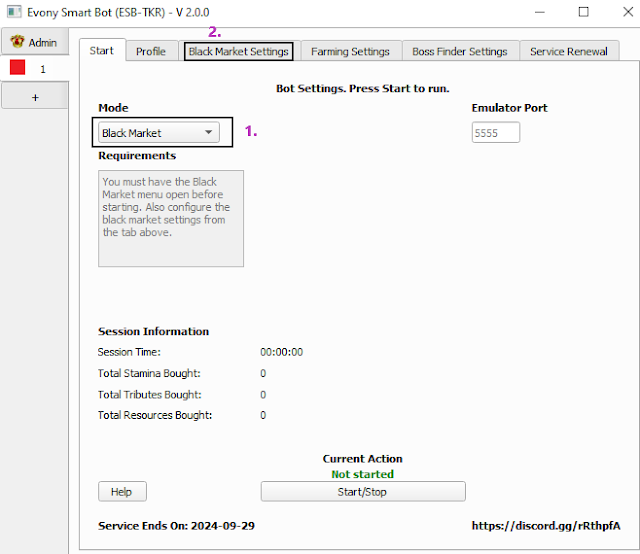Switch to the Start tab
The height and width of the screenshot is (554, 640).
[102, 51]
